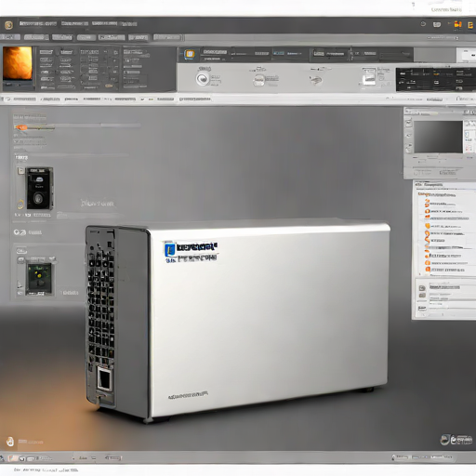
Task: Click the first tab in the tab row
Action: pyautogui.click(x=10, y=37)
